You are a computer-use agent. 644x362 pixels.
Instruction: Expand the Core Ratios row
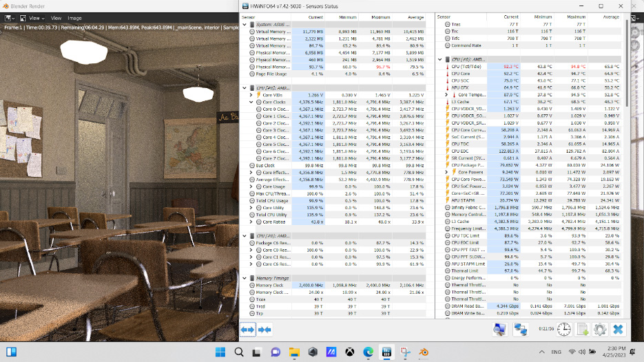251,222
